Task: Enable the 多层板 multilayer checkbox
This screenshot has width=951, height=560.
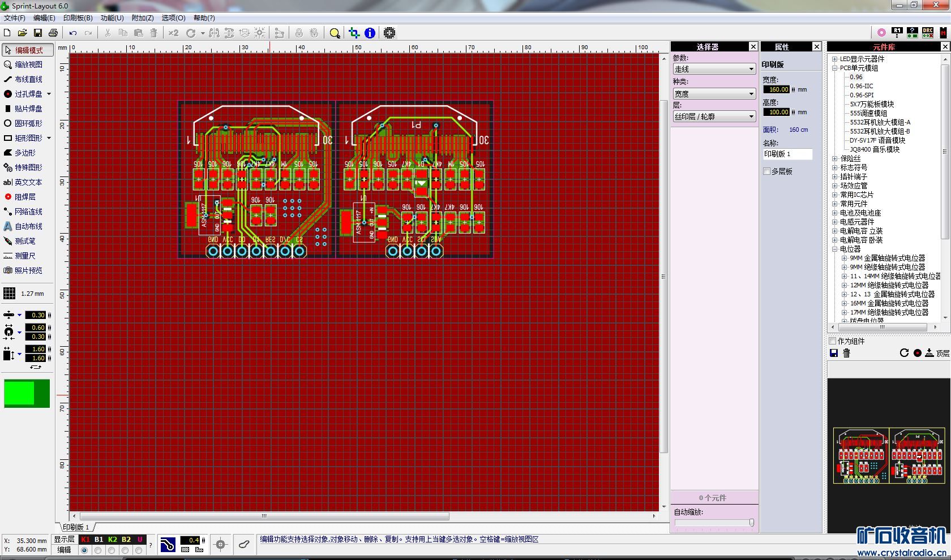Action: 767,171
